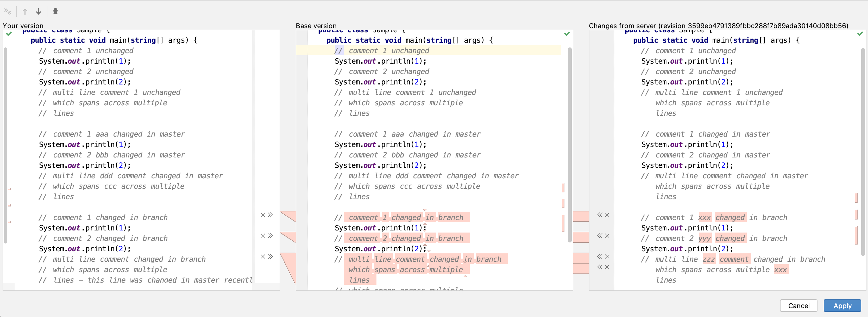The width and height of the screenshot is (868, 317).
Task: Ignore left change for 'comment 1 changed in branch'
Action: (x=263, y=215)
